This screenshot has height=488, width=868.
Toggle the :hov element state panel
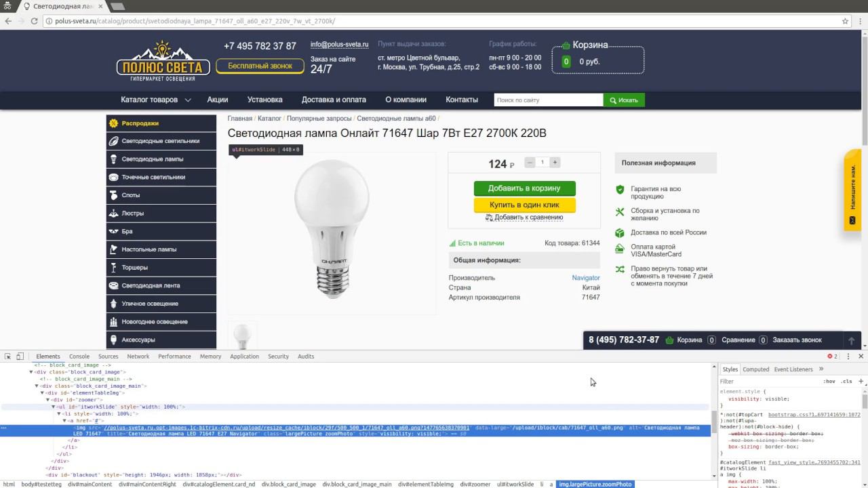point(829,382)
